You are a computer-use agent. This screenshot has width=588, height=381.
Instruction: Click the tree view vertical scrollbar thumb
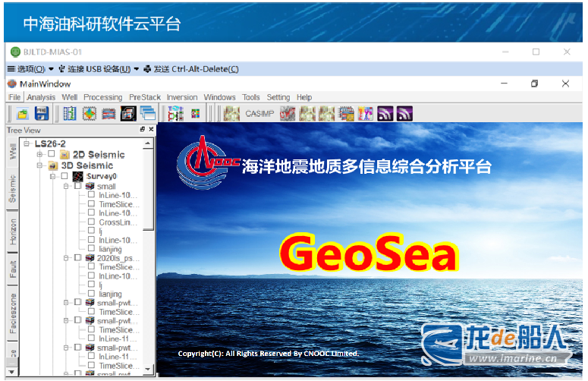[x=148, y=190]
